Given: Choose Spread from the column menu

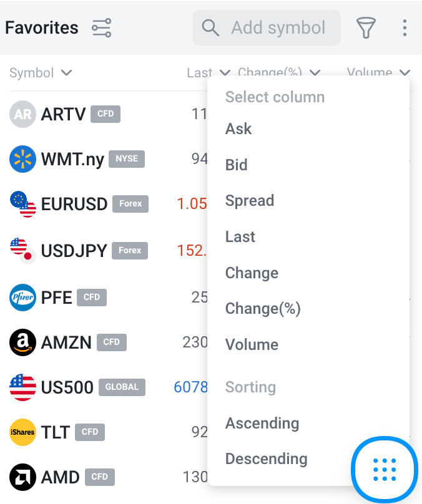Looking at the screenshot, I should point(250,201).
